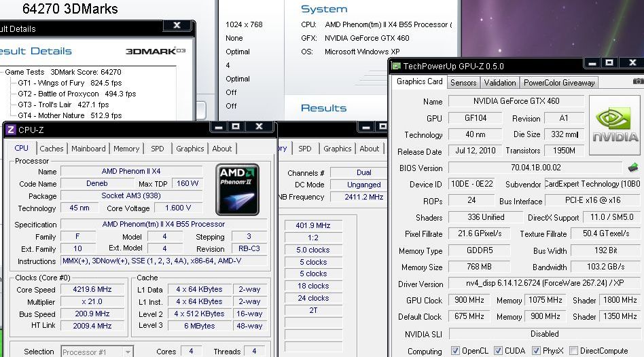
Task: Open SPD tab in second CPU-Z window
Action: tap(305, 149)
